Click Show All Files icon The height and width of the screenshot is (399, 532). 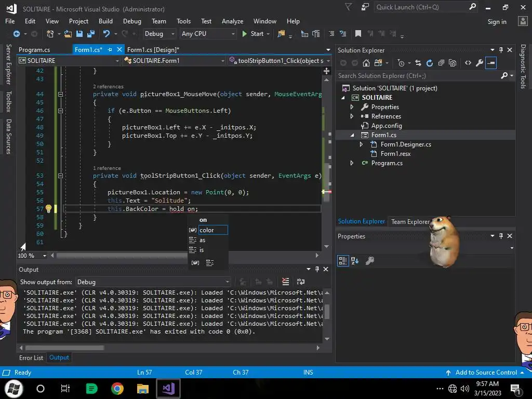tap(453, 63)
